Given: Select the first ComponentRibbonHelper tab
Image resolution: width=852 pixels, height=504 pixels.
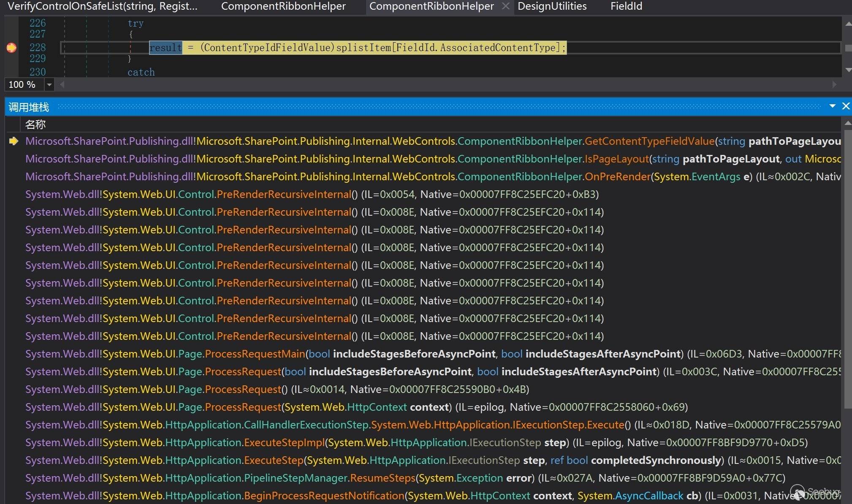Looking at the screenshot, I should point(283,6).
